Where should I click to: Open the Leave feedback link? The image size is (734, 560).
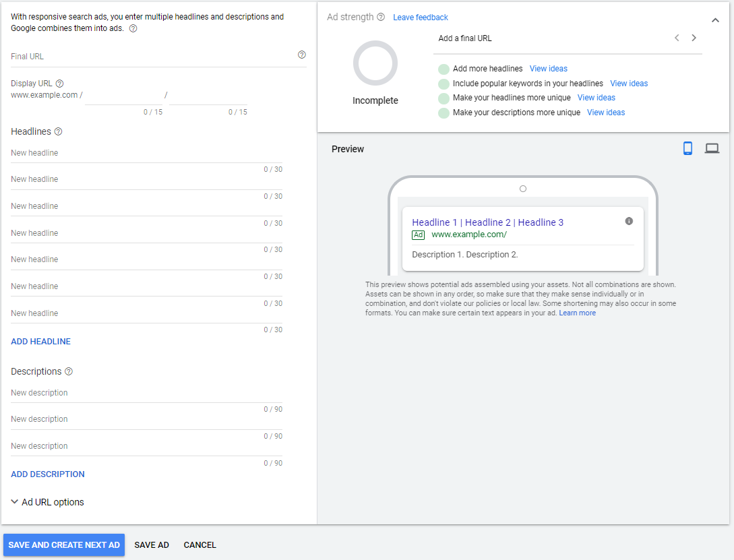click(421, 18)
